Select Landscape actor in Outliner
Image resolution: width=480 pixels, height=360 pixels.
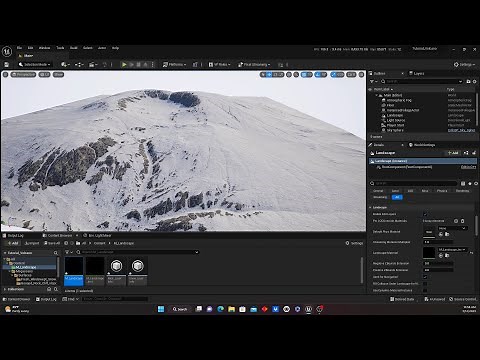point(395,115)
